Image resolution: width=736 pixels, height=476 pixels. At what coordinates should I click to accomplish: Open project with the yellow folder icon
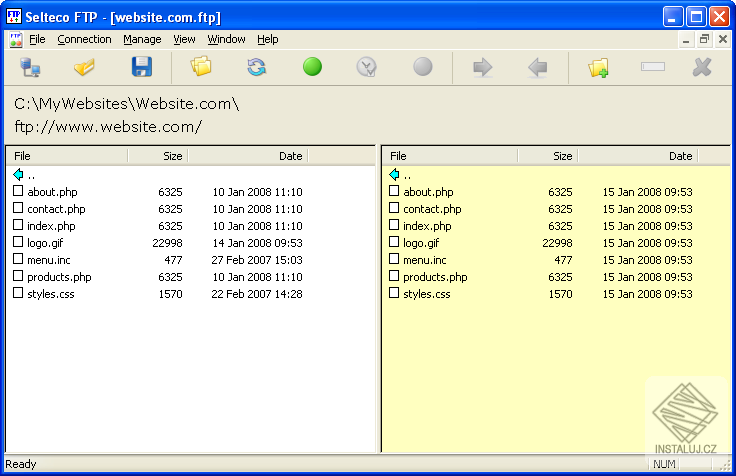pyautogui.click(x=84, y=67)
